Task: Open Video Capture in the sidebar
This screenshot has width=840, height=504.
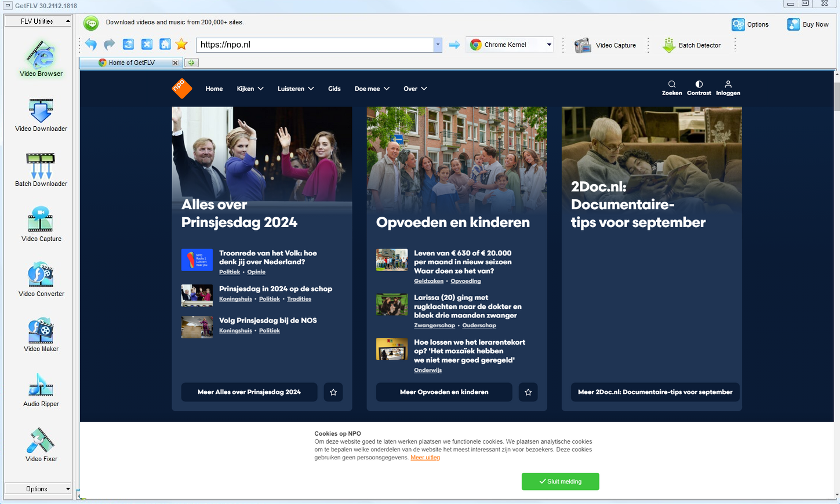Action: click(41, 224)
